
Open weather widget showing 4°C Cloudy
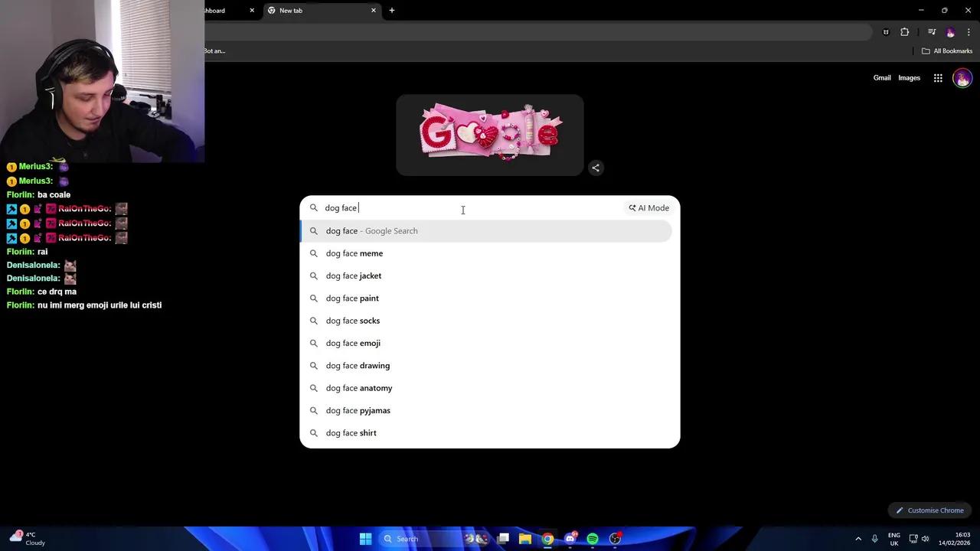click(26, 539)
